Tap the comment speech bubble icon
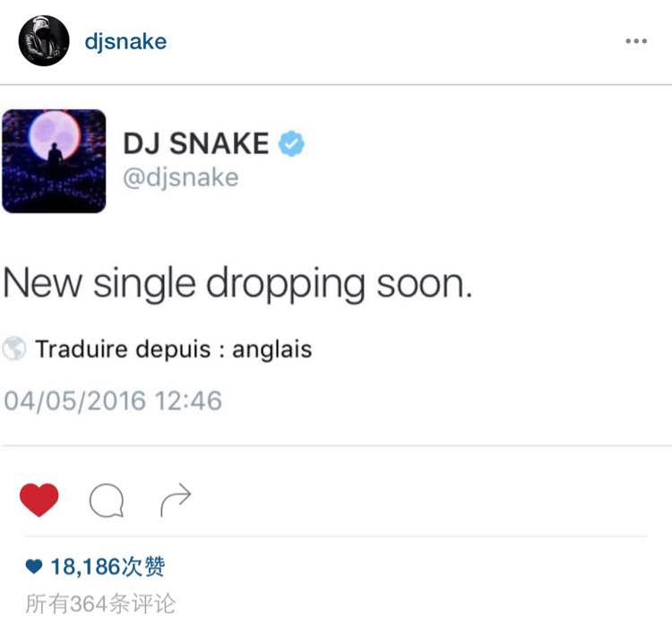This screenshot has height=619, width=672. coord(107,500)
